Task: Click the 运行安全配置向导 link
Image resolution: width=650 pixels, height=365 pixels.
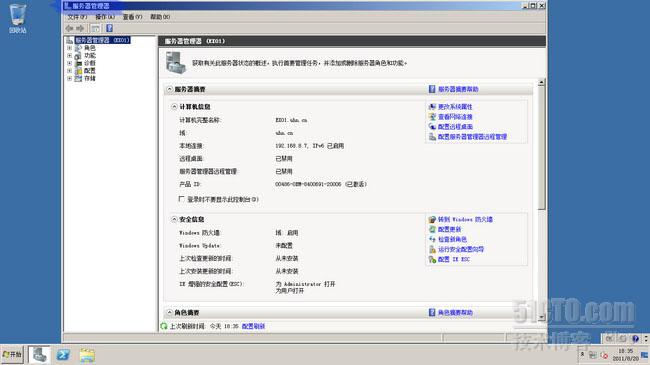Action: tap(461, 249)
